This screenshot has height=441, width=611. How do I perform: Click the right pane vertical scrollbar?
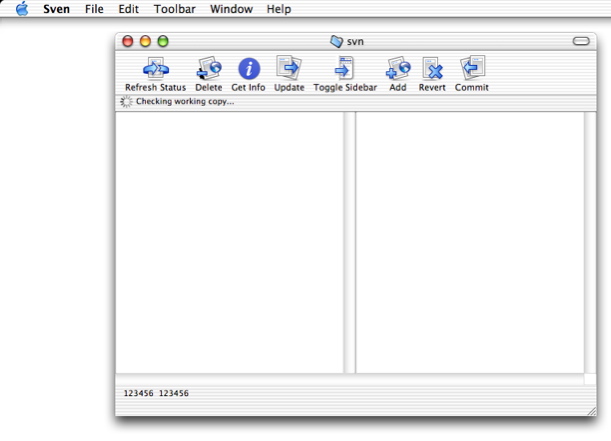[590, 242]
